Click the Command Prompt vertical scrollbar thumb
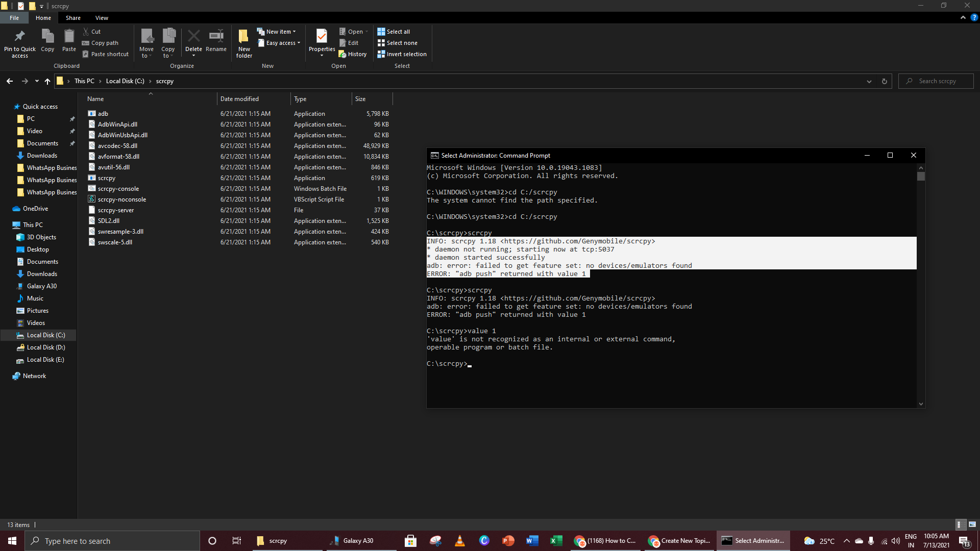Screen dimensions: 980x551 coord(921,177)
